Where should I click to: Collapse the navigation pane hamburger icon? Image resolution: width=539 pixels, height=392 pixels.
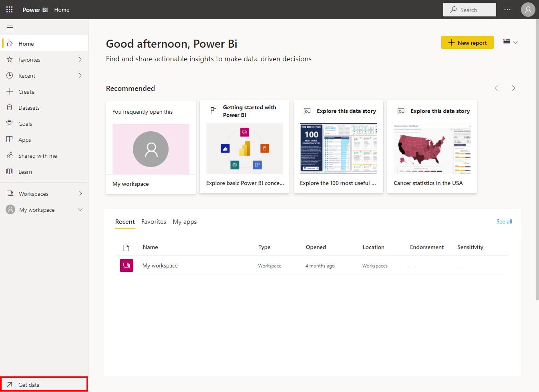pyautogui.click(x=10, y=27)
